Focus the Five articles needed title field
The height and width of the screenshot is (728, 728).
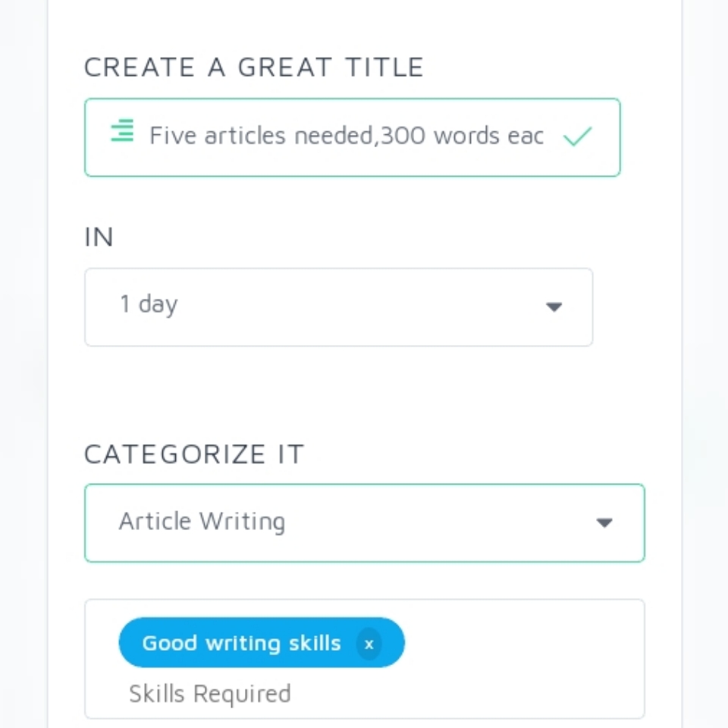[346, 136]
